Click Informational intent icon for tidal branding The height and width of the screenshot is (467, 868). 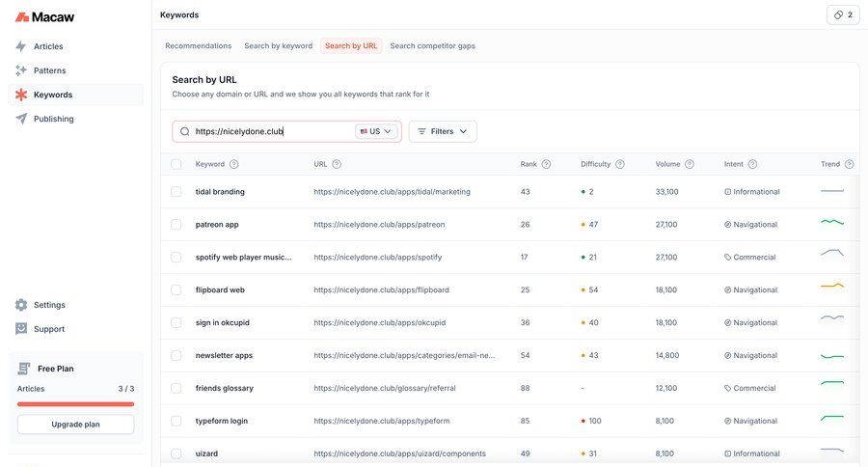click(x=727, y=192)
